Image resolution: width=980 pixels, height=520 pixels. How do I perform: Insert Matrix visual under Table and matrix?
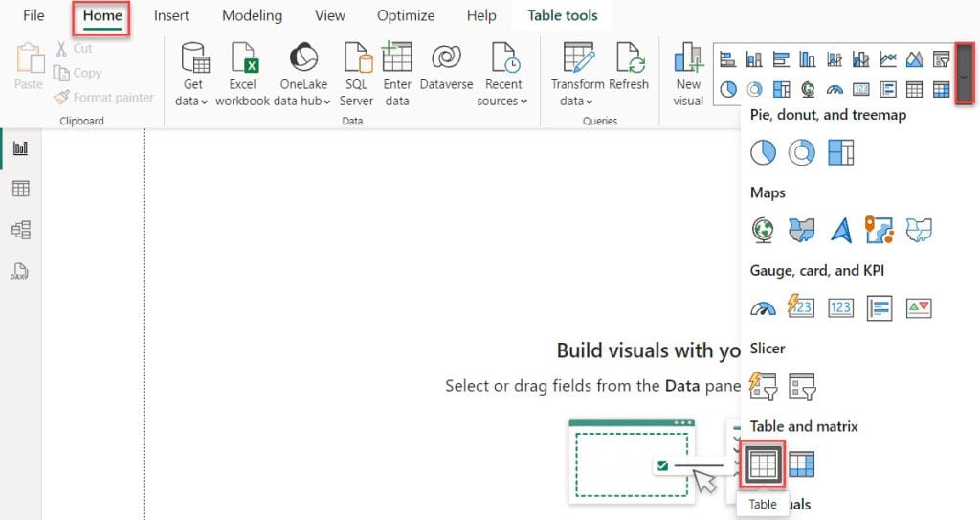(x=802, y=464)
